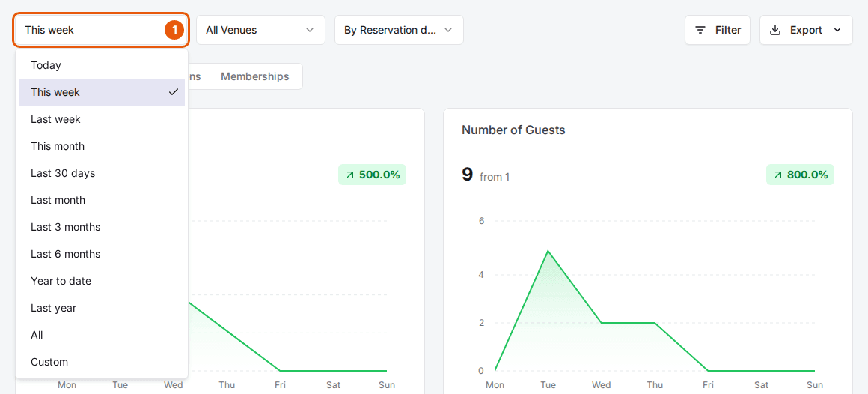Click the Filter lines icon
Image resolution: width=868 pixels, height=394 pixels.
pyautogui.click(x=700, y=30)
